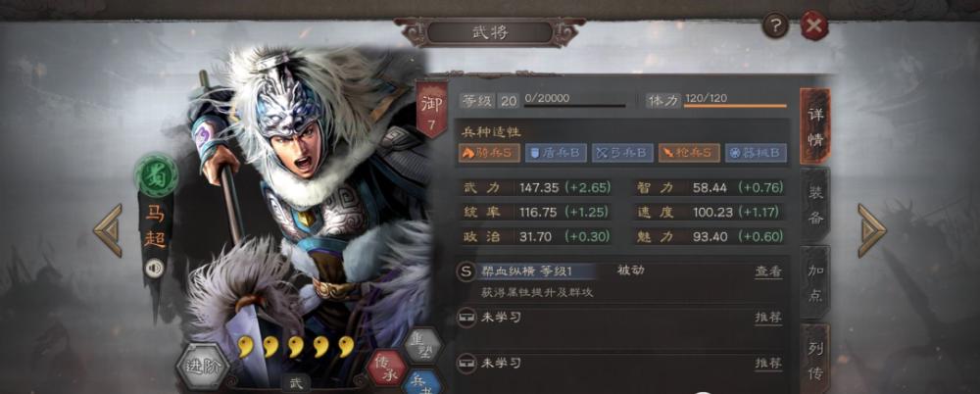
Task: Switch to the 加点 side tab
Action: tap(815, 282)
